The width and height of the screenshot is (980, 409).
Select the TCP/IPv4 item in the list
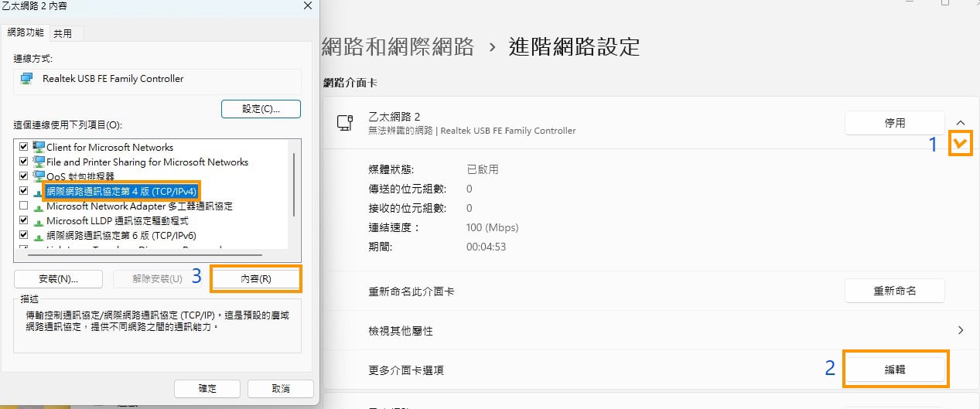(121, 191)
